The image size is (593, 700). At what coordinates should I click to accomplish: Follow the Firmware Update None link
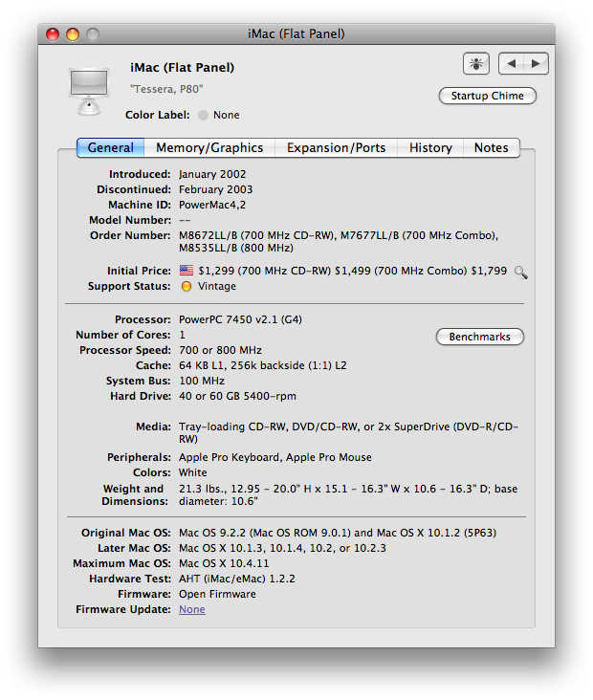192,609
